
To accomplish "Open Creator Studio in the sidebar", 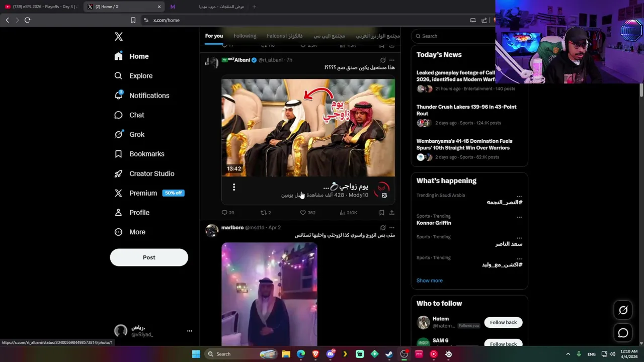I will tap(144, 173).
